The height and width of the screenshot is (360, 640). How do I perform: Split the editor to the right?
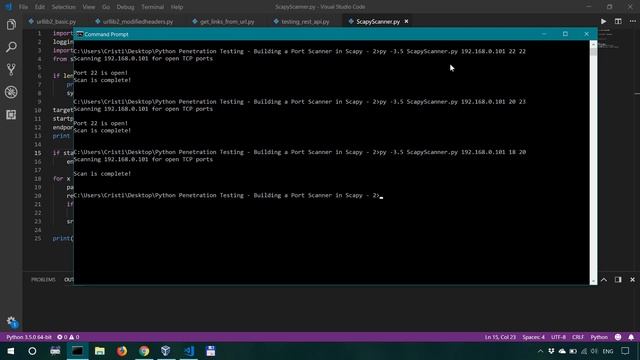click(x=618, y=21)
